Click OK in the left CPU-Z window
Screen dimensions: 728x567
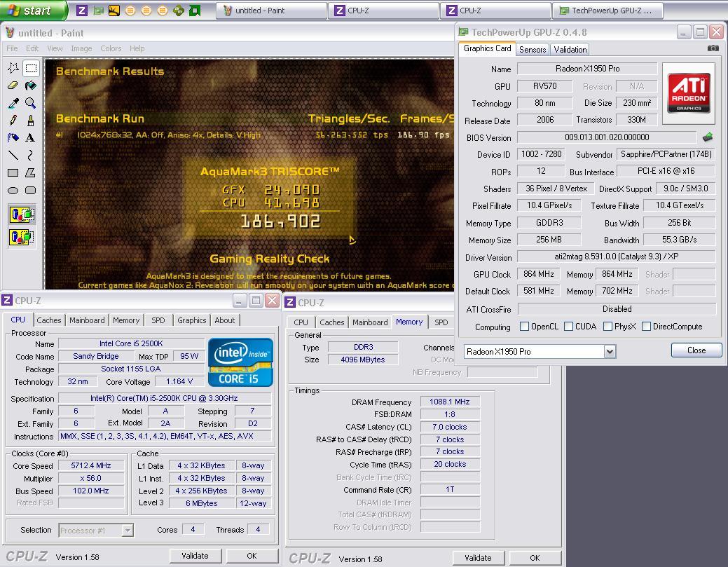(252, 555)
